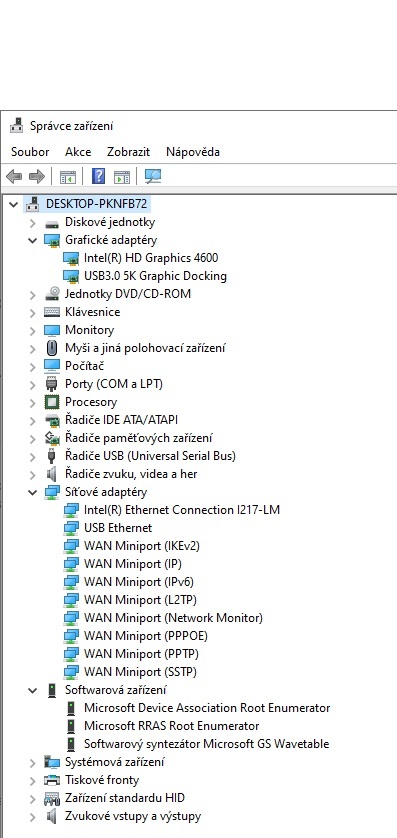This screenshot has height=838, width=397.
Task: Select WAN Miniport (SSTP)
Action: pyautogui.click(x=141, y=672)
